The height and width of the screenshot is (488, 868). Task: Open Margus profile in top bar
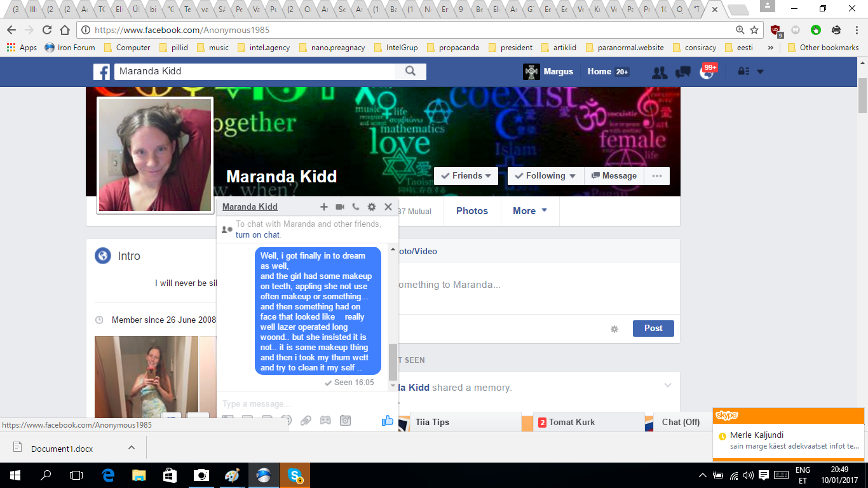pos(548,72)
